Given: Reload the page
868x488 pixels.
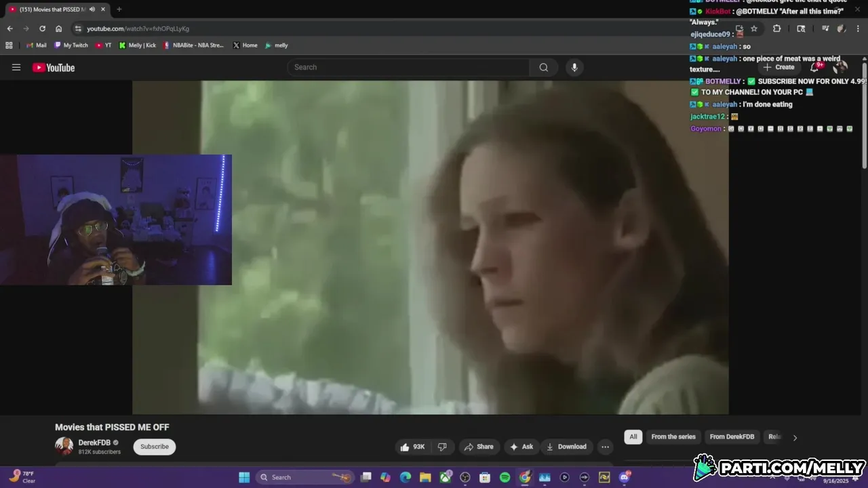Looking at the screenshot, I should 42,28.
